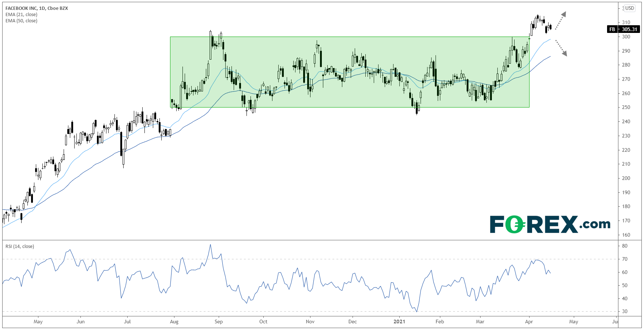Click the Aug time axis label
Screen dimensions: 644x331
tap(174, 322)
